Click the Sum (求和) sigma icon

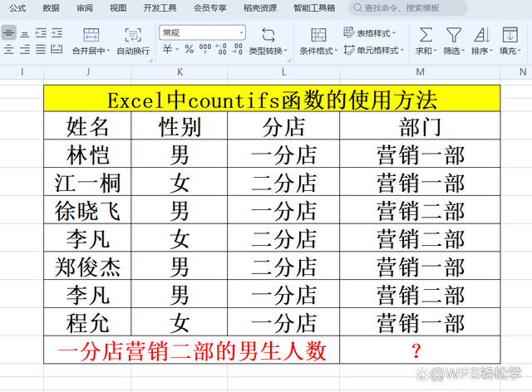tap(425, 36)
